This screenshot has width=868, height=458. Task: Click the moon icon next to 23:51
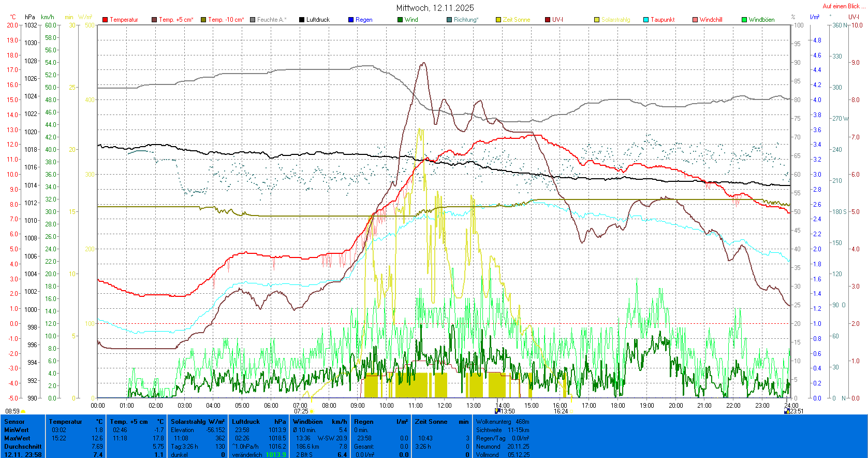click(x=787, y=411)
